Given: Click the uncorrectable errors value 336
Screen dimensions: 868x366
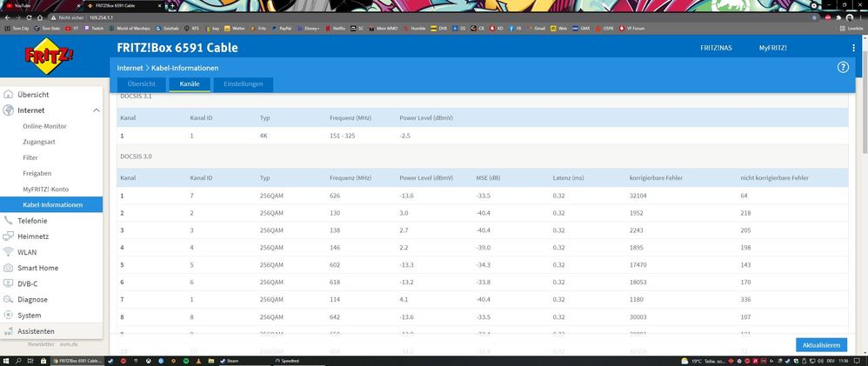Looking at the screenshot, I should [745, 300].
